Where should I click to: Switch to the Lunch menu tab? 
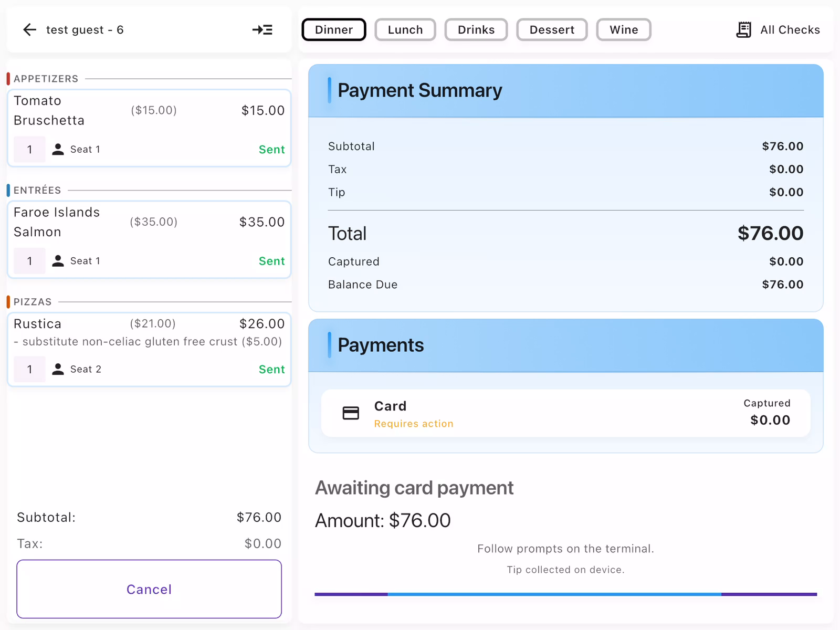point(405,29)
